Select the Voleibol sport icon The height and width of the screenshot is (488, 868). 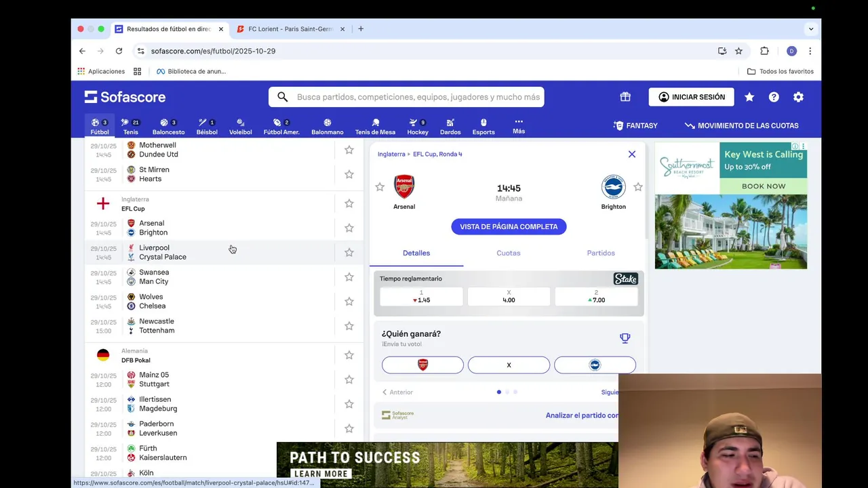(241, 127)
